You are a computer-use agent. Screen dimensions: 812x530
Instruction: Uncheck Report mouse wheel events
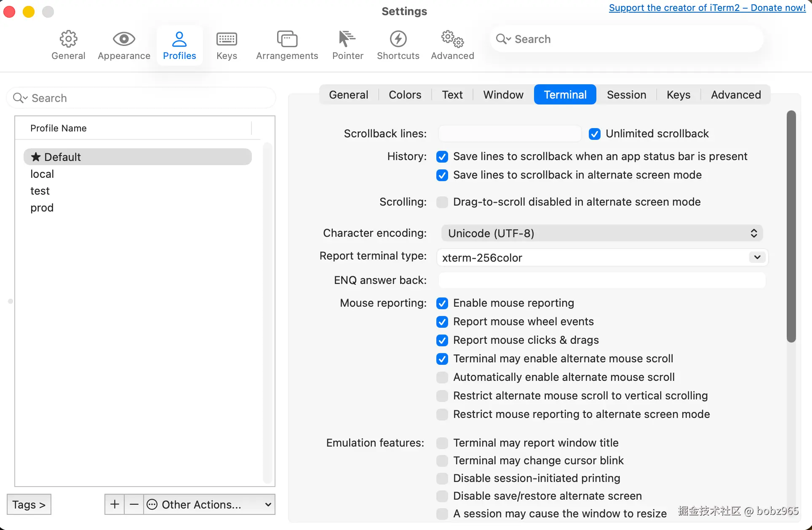(442, 322)
